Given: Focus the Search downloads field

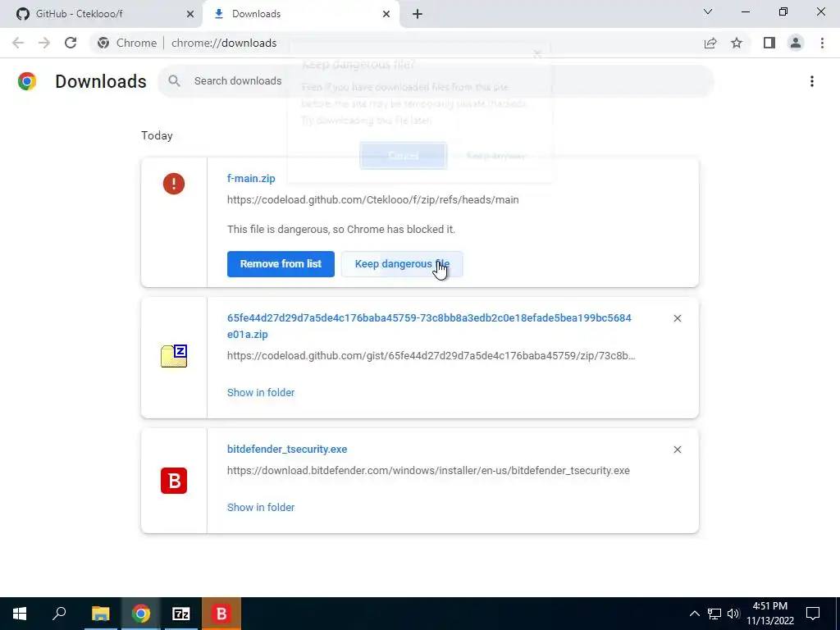Looking at the screenshot, I should click(435, 81).
